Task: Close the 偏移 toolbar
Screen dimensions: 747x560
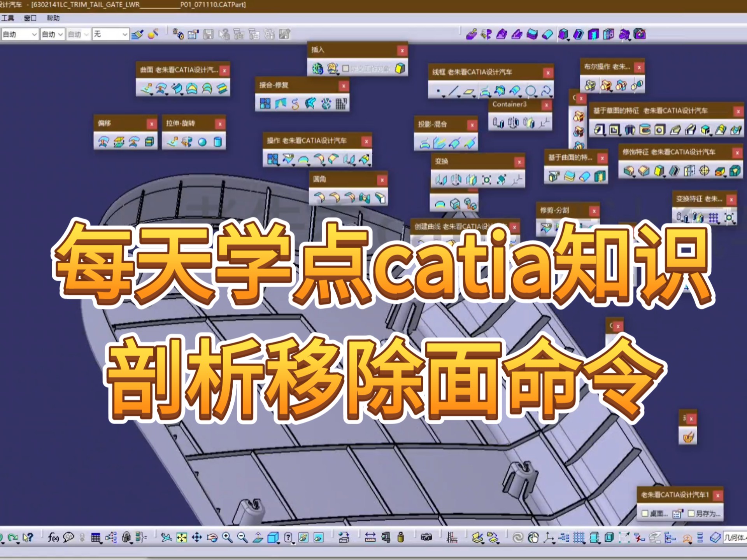Action: click(x=152, y=124)
